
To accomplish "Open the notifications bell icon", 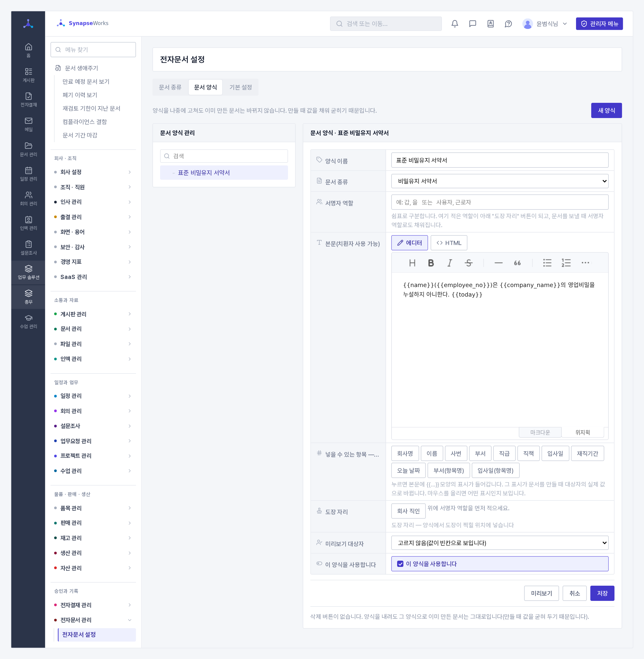I will point(455,24).
